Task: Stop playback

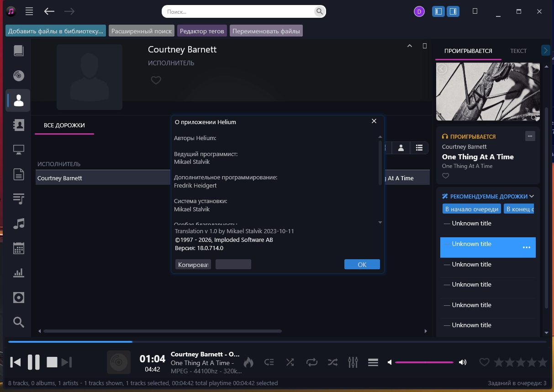Action: click(x=52, y=362)
